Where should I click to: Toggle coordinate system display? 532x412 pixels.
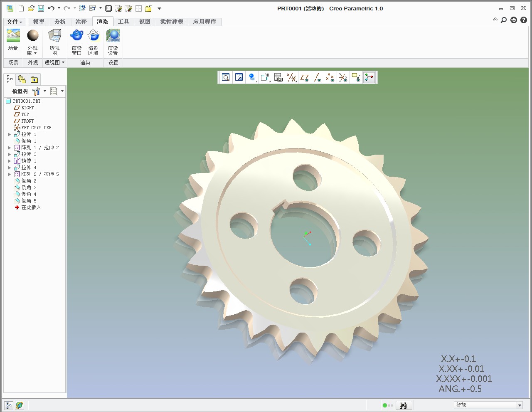tap(343, 77)
